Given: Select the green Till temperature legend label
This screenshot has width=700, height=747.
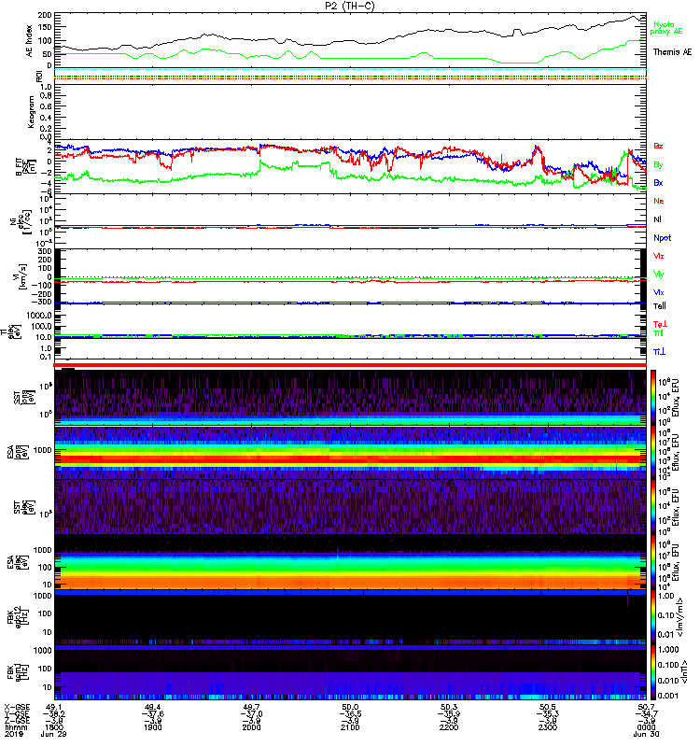Looking at the screenshot, I should (x=658, y=333).
